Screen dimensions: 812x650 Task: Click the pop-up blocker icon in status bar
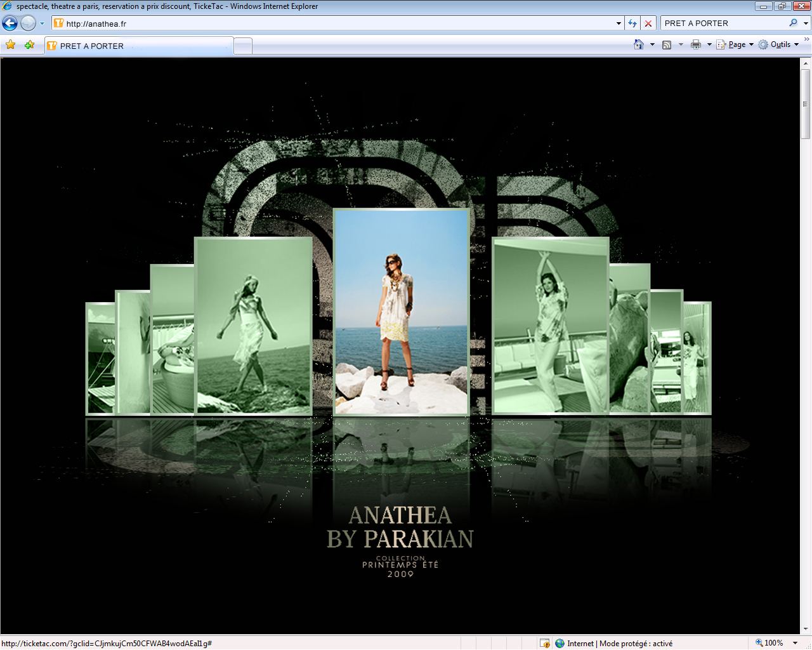tap(544, 643)
